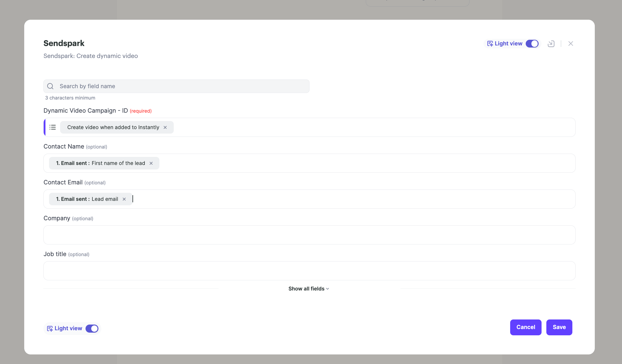Click the 'Job title' field label
Screen dimensions: 622x364
pos(55,254)
